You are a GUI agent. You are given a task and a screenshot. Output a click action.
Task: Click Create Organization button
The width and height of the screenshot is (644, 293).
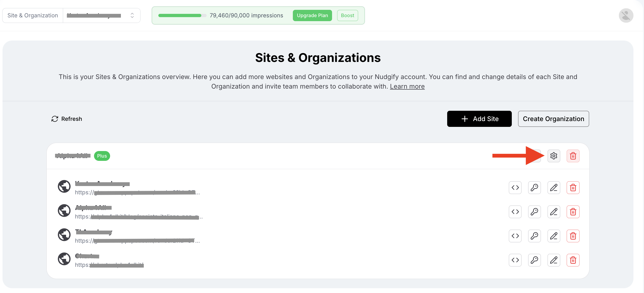click(553, 119)
